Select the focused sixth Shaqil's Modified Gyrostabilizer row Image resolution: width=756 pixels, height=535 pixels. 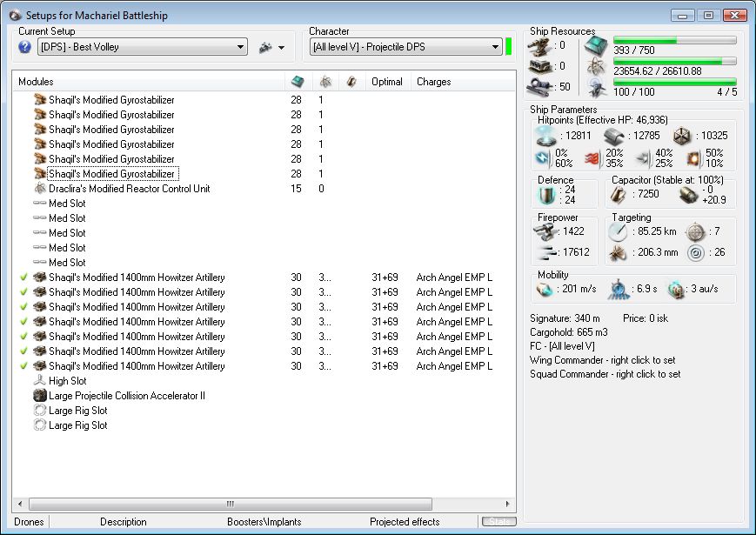[x=112, y=173]
